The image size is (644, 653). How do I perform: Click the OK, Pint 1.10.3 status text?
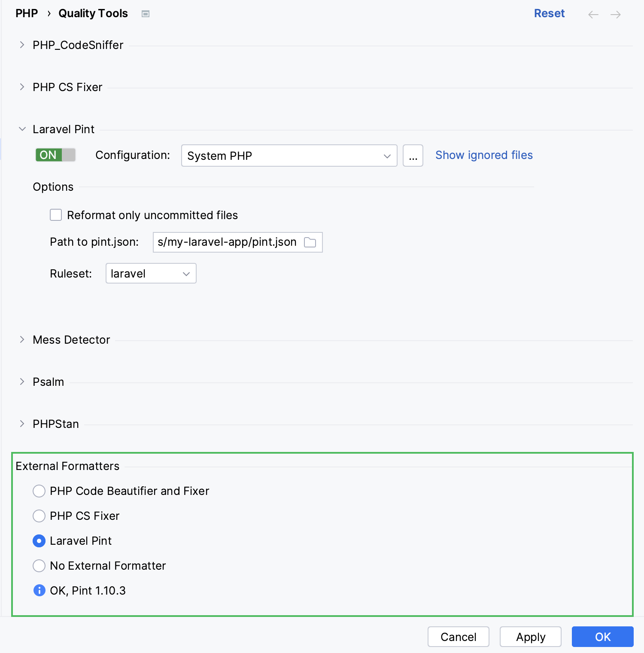(88, 591)
